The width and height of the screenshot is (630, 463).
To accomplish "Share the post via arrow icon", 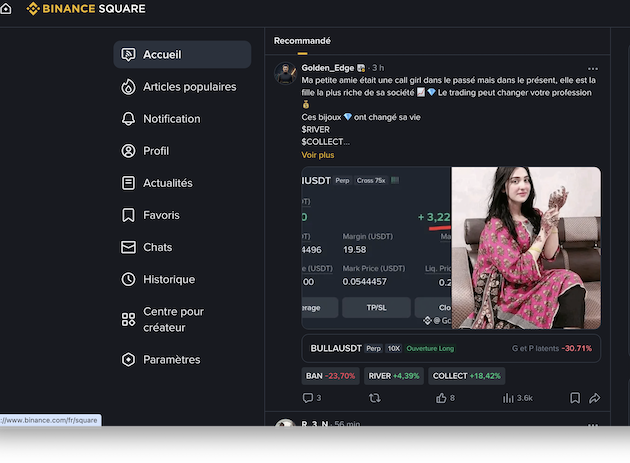I will click(594, 398).
